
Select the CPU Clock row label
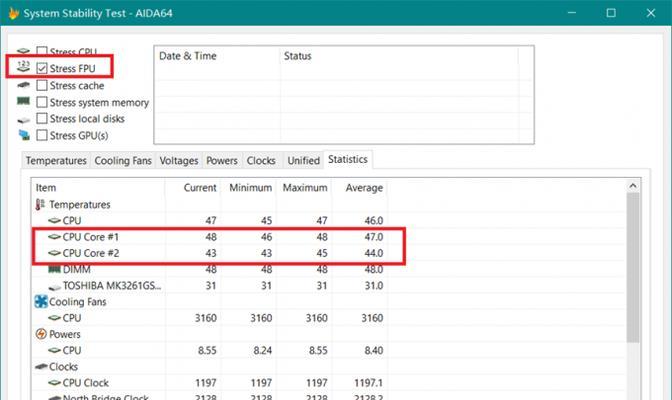click(85, 382)
